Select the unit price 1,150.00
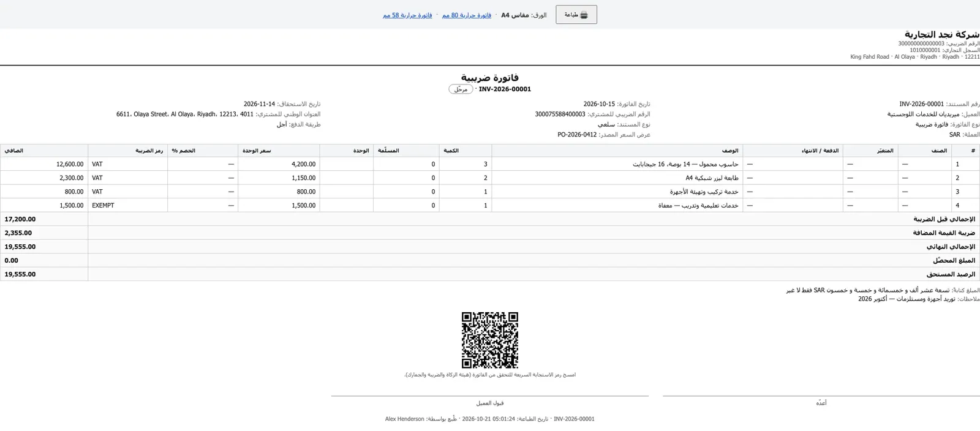Viewport: 980px width, 431px height. point(303,178)
